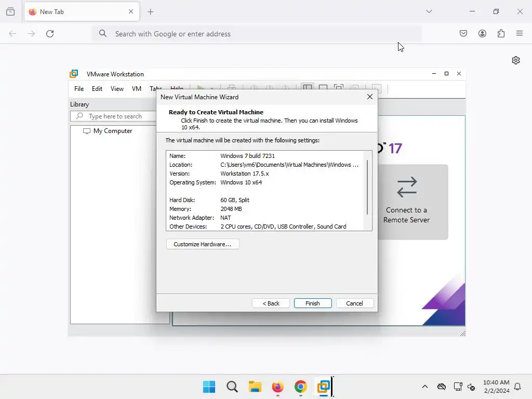The height and width of the screenshot is (399, 532).
Task: Open the Firefox account icon
Action: click(x=482, y=33)
